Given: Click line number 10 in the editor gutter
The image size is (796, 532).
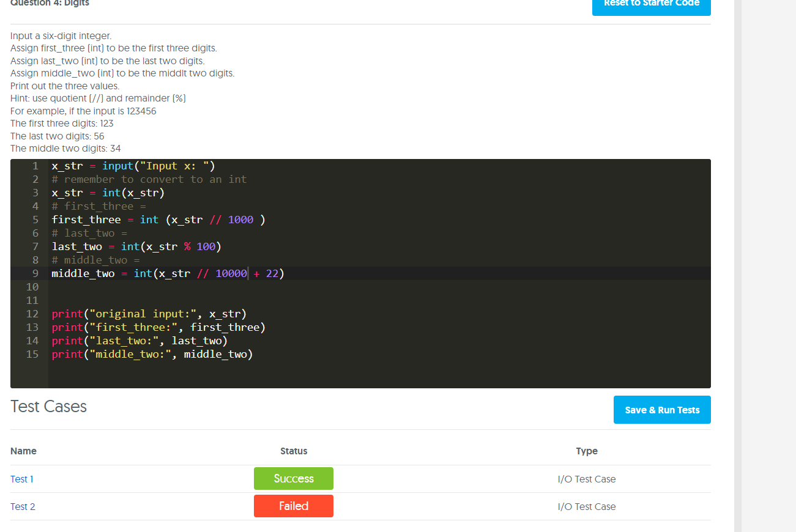Looking at the screenshot, I should point(32,287).
